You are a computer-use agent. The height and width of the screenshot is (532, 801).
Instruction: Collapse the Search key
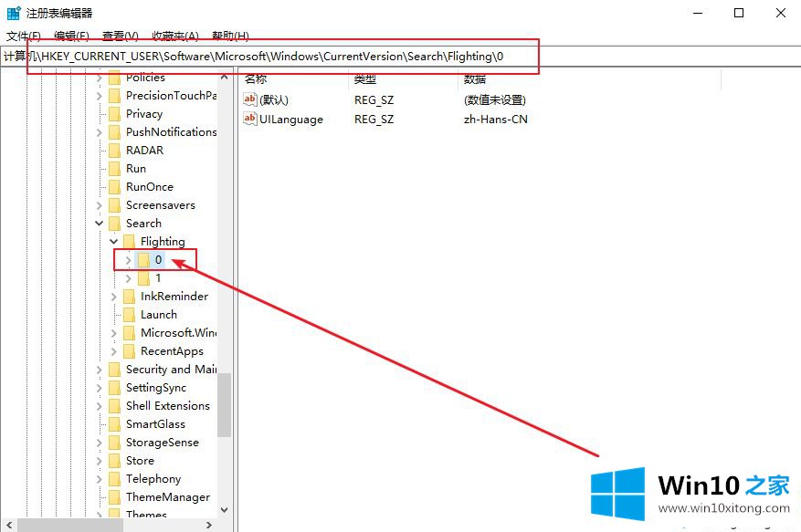point(100,224)
